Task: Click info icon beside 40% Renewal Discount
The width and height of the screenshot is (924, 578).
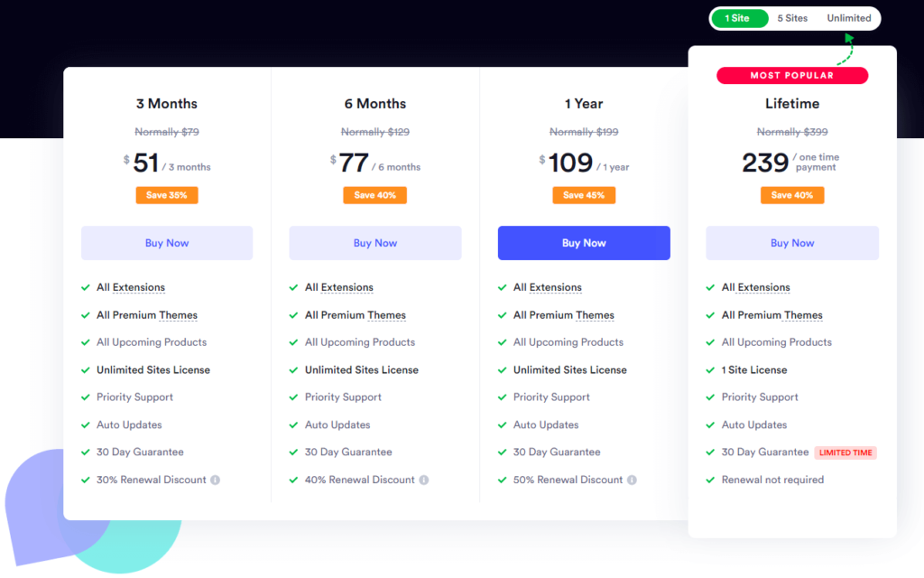Action: tap(422, 480)
